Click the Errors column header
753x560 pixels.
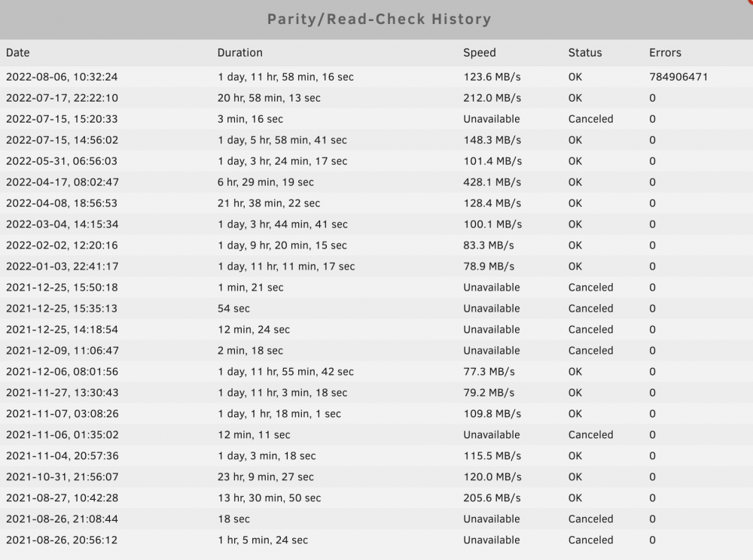tap(665, 53)
